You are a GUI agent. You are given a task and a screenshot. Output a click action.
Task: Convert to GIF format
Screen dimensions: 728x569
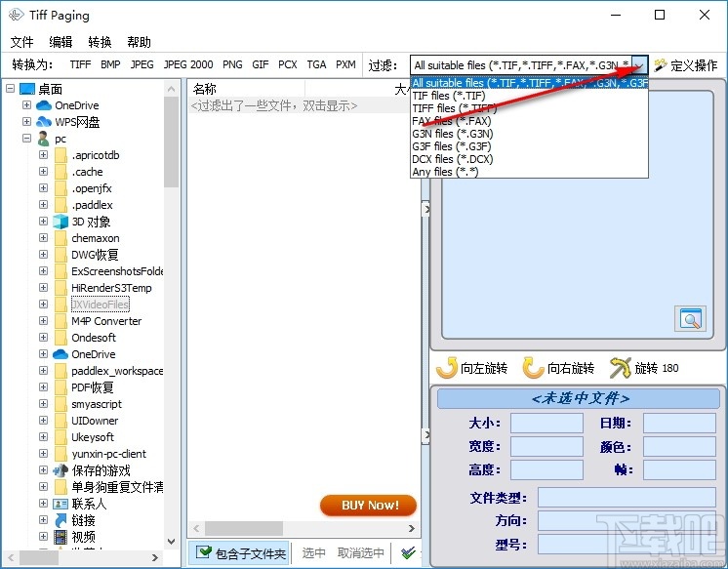[x=261, y=64]
